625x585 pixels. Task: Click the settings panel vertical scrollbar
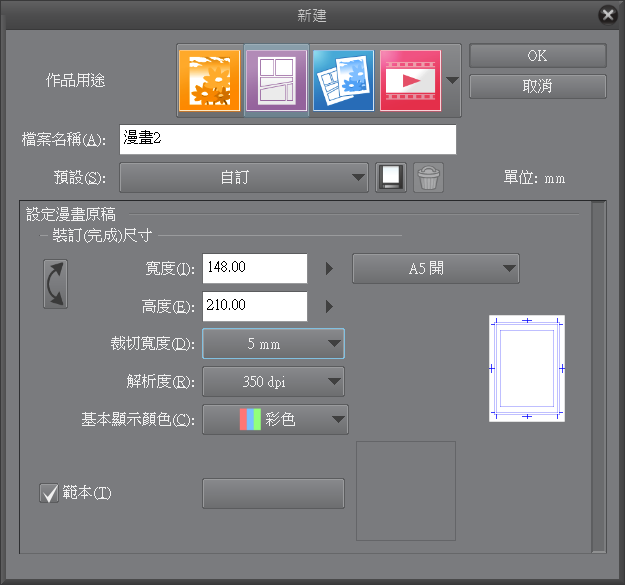point(599,377)
